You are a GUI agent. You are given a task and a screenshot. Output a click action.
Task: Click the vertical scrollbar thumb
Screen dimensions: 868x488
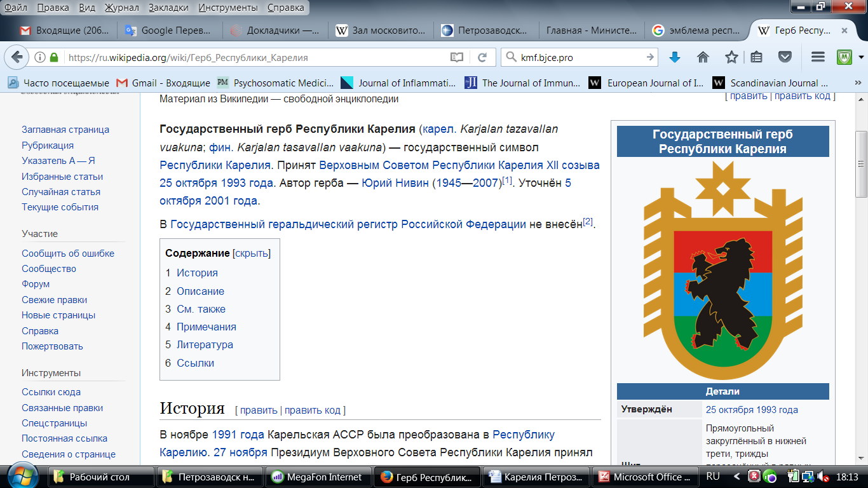pos(862,165)
